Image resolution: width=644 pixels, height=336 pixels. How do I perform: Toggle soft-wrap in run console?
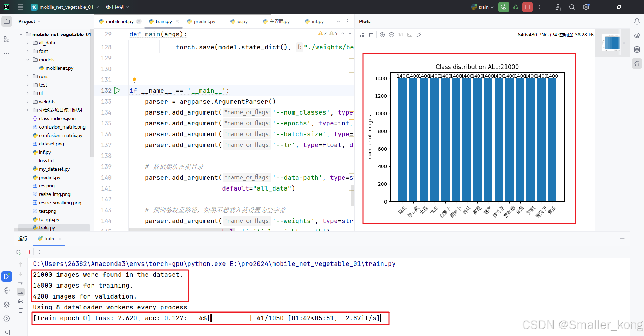[x=21, y=283]
